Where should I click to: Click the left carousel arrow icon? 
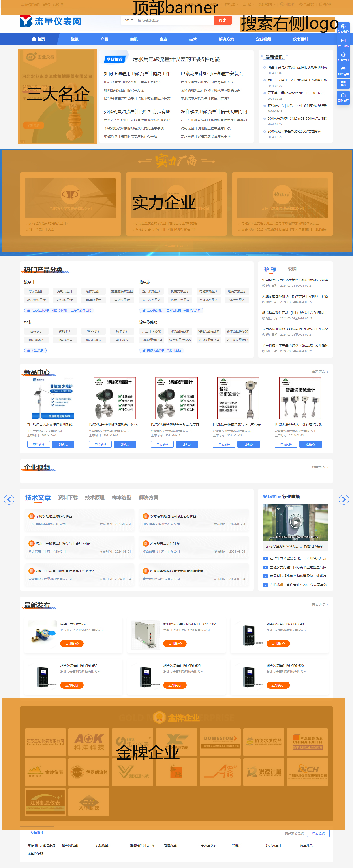coord(9,499)
